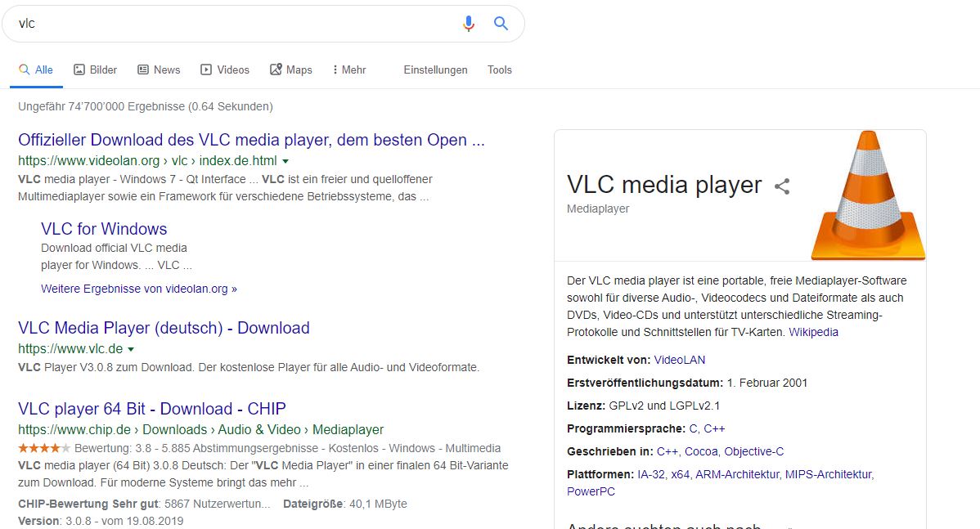This screenshot has width=980, height=529.
Task: Show Weitere Ergebnisse von videolan.org
Action: pos(139,289)
